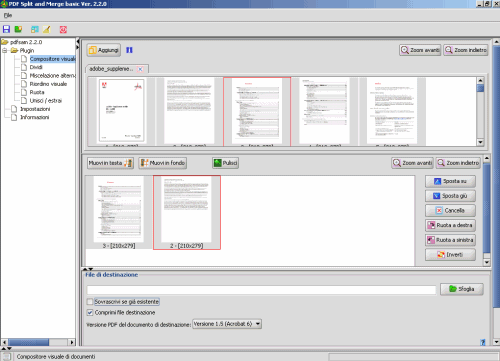This screenshot has width=500, height=361.
Task: Enable Sovrascrivi se già esistente checkbox
Action: [90, 302]
